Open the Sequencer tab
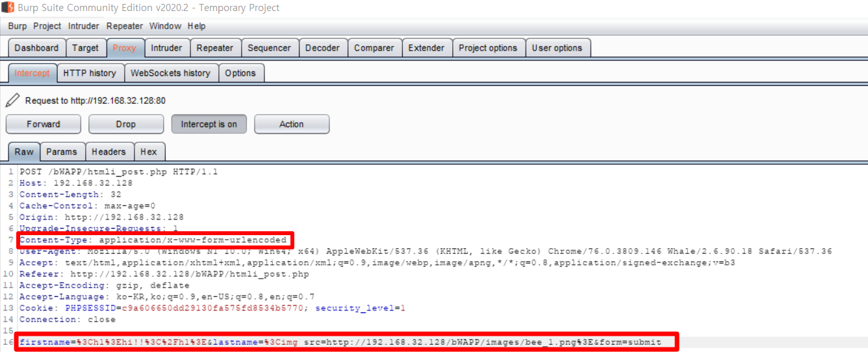The height and width of the screenshot is (352, 868). [x=270, y=48]
